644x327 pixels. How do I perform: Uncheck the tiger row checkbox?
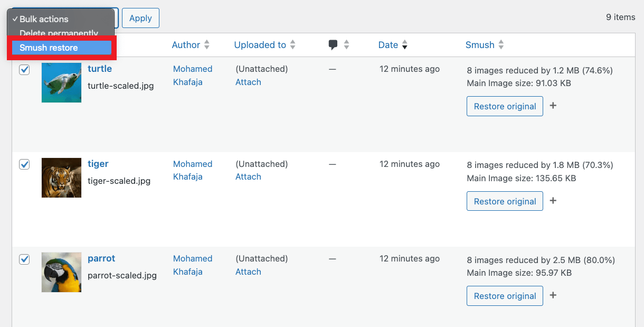pos(24,164)
